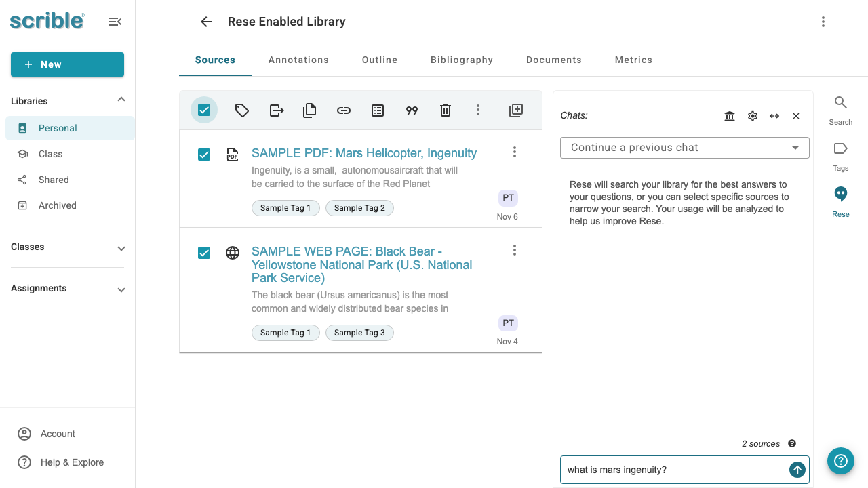Open the Export sources icon
Screen dimensions: 868x488
point(276,110)
